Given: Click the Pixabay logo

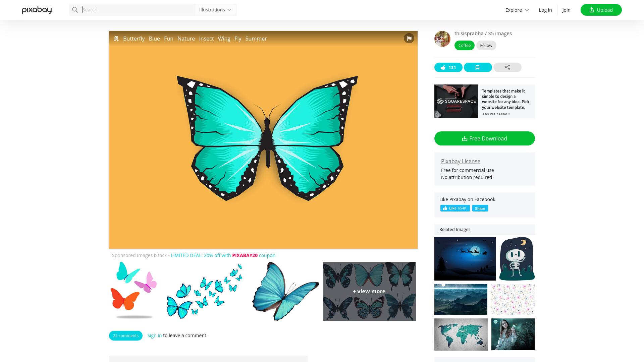Looking at the screenshot, I should [37, 10].
